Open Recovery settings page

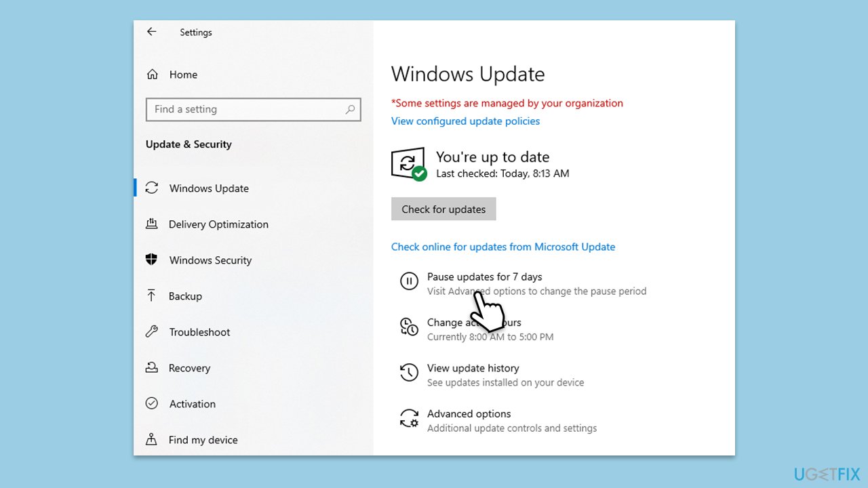(189, 368)
